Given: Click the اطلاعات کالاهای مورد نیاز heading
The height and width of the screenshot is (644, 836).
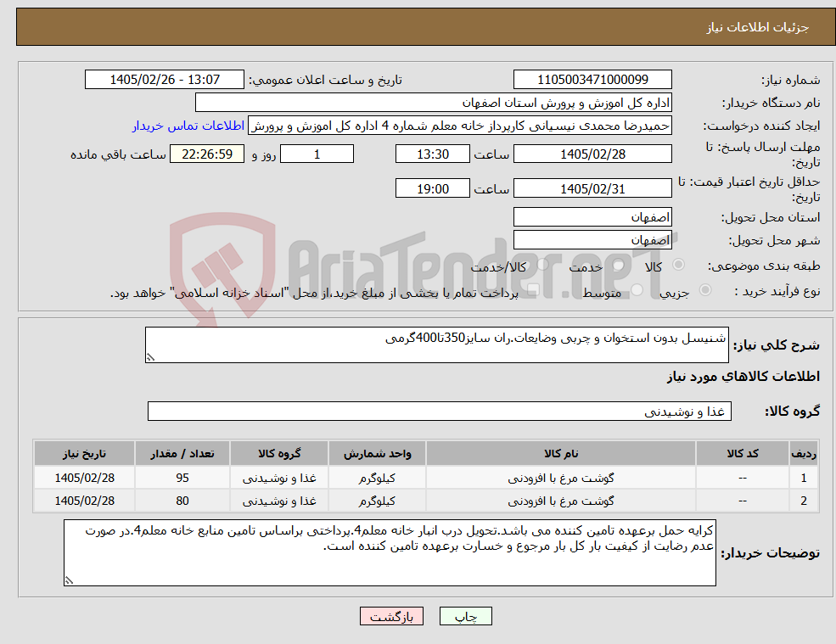Looking at the screenshot, I should coord(743,377).
